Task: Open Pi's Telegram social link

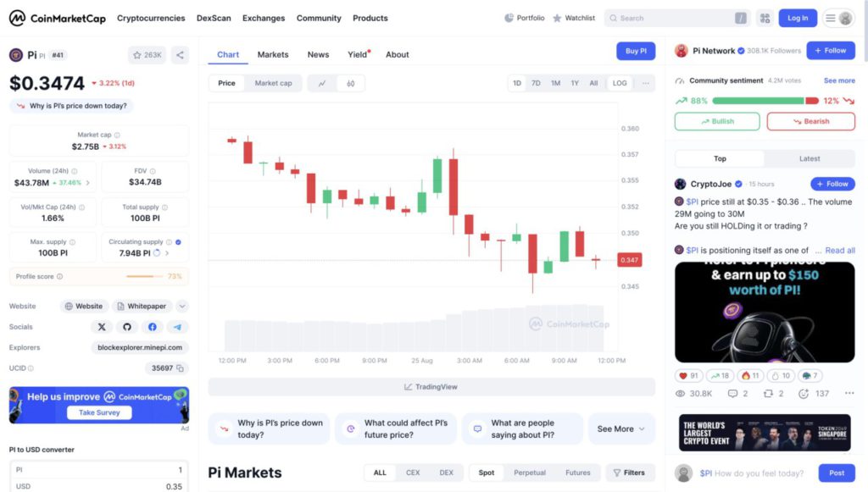Action: 177,327
